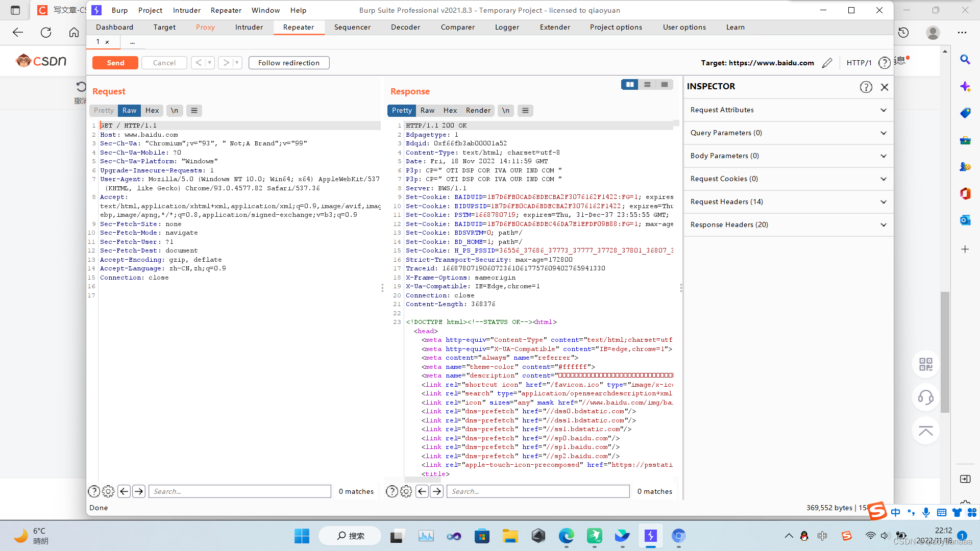Open the Inspector help icon

point(866,87)
